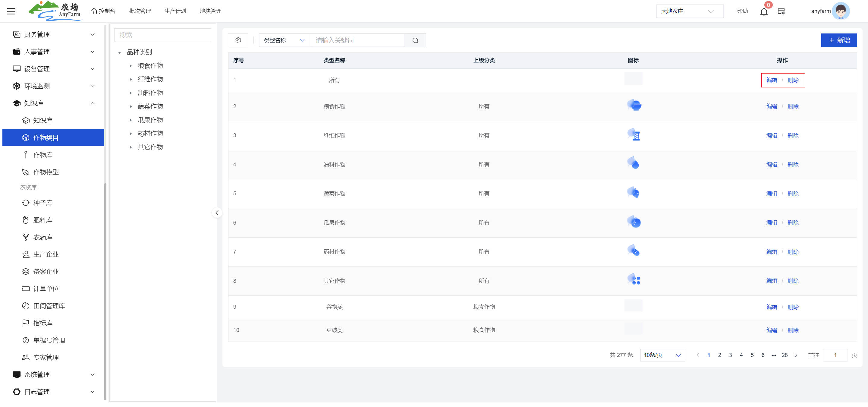Open the 类型名称 filter dropdown
Image resolution: width=868 pixels, height=407 pixels.
pyautogui.click(x=284, y=40)
